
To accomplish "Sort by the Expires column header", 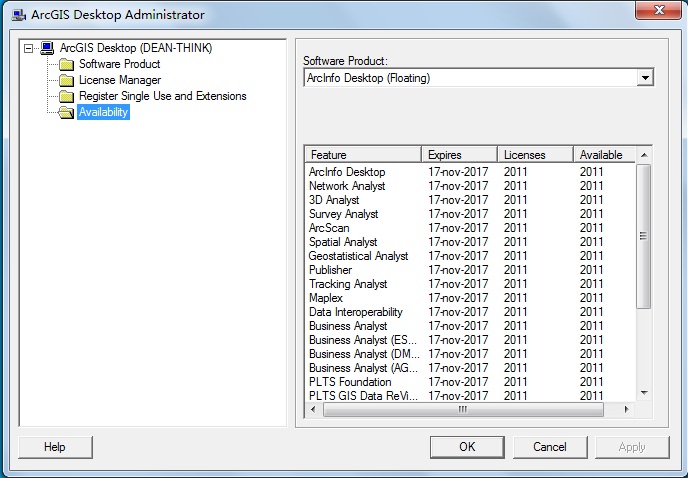I will pos(459,155).
